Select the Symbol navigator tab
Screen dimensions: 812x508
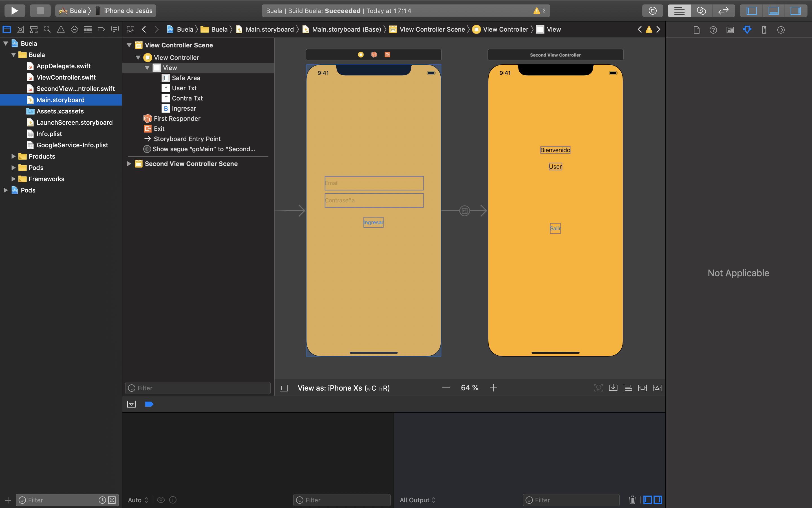click(x=34, y=30)
